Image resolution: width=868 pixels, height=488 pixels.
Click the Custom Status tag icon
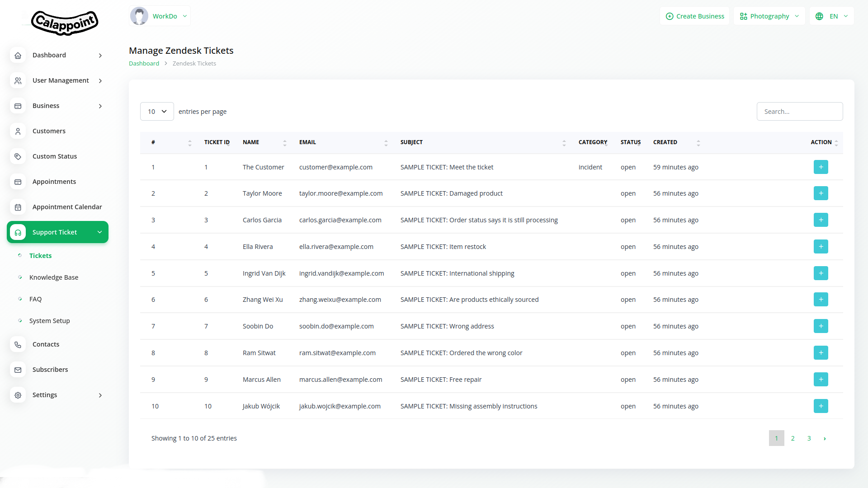click(x=18, y=156)
